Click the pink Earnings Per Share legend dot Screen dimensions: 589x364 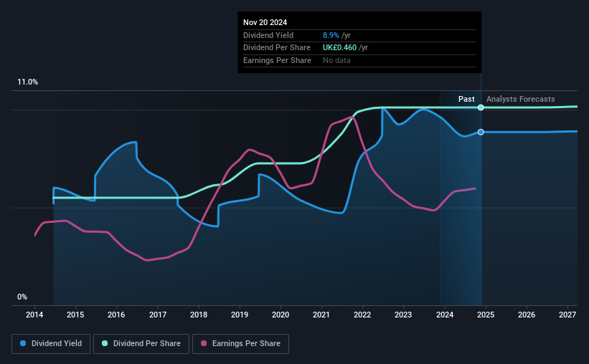click(204, 343)
